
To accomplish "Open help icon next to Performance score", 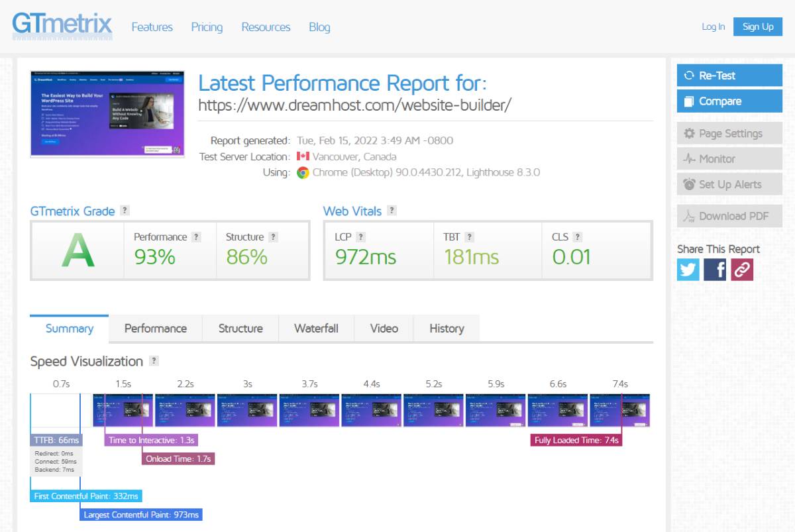I will pos(196,237).
